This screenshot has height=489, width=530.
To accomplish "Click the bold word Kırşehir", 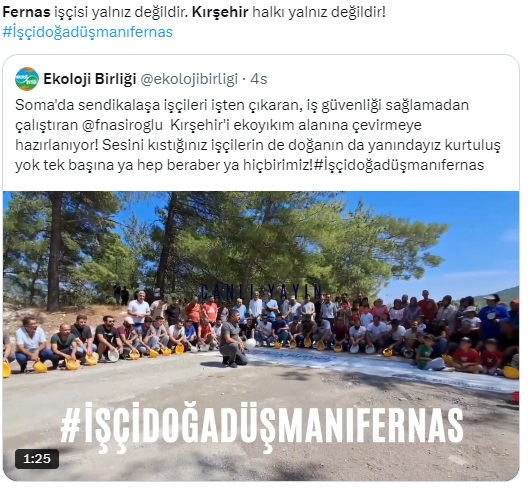I will [x=220, y=12].
